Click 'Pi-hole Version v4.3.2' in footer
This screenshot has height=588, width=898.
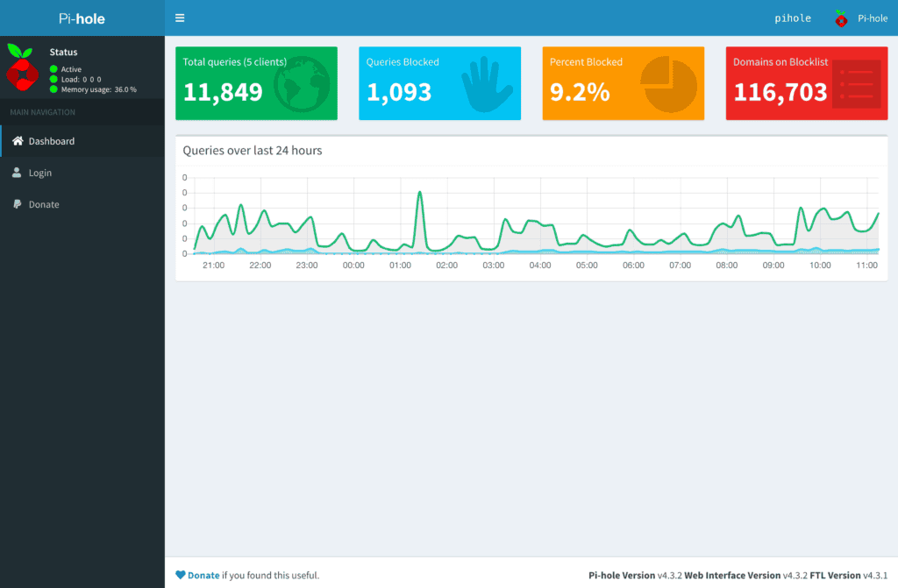(x=635, y=576)
